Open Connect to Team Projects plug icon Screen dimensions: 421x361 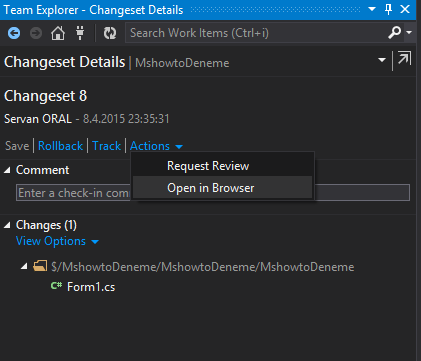tap(80, 33)
